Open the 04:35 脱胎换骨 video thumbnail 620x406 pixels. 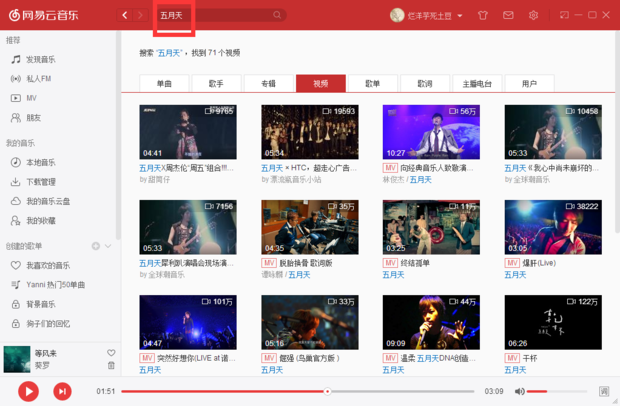coord(310,227)
